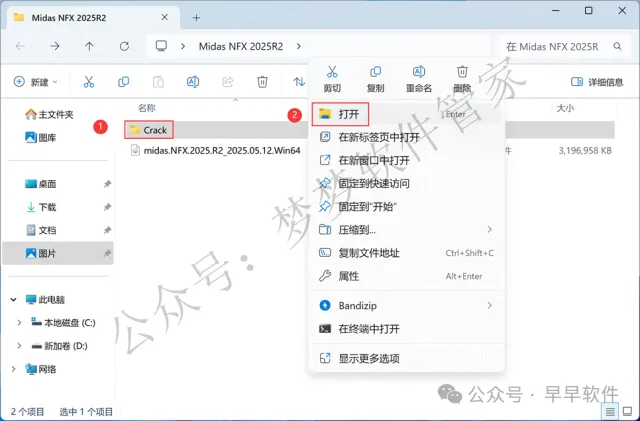Choose 在新标签页中打开
This screenshot has height=421, width=640.
coord(407,137)
